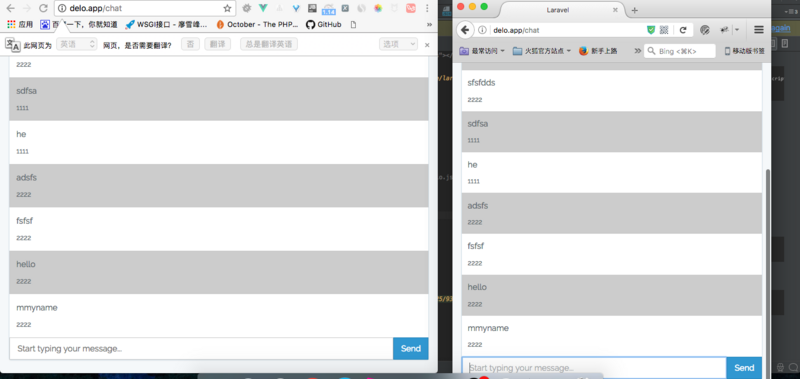Screen dimensions: 800x379
Task: Focus the Chrome address bar
Action: (145, 8)
